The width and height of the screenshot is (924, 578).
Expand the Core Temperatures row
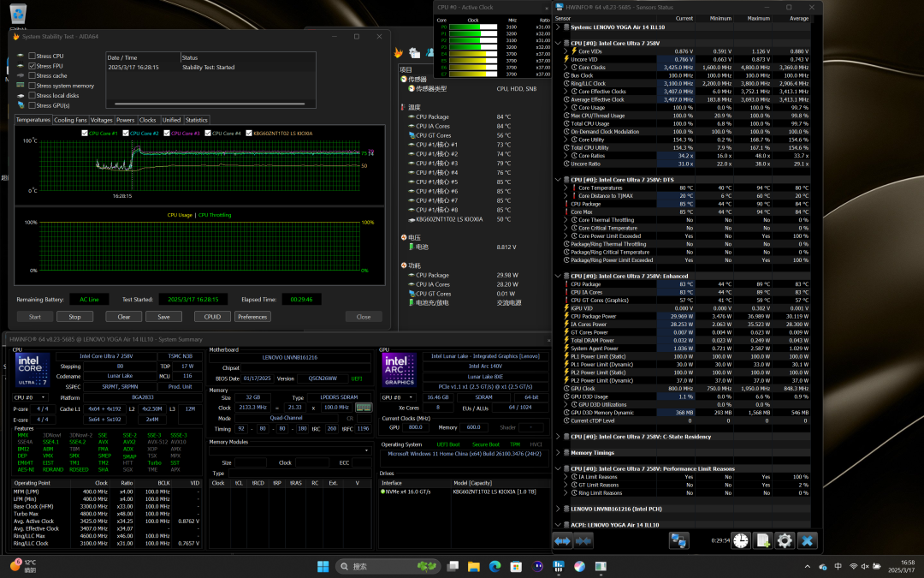point(566,188)
